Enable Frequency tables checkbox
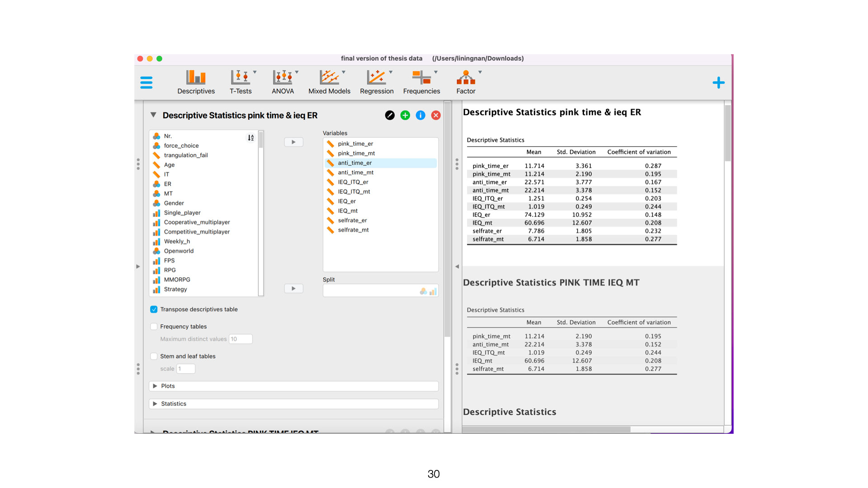 pyautogui.click(x=154, y=327)
